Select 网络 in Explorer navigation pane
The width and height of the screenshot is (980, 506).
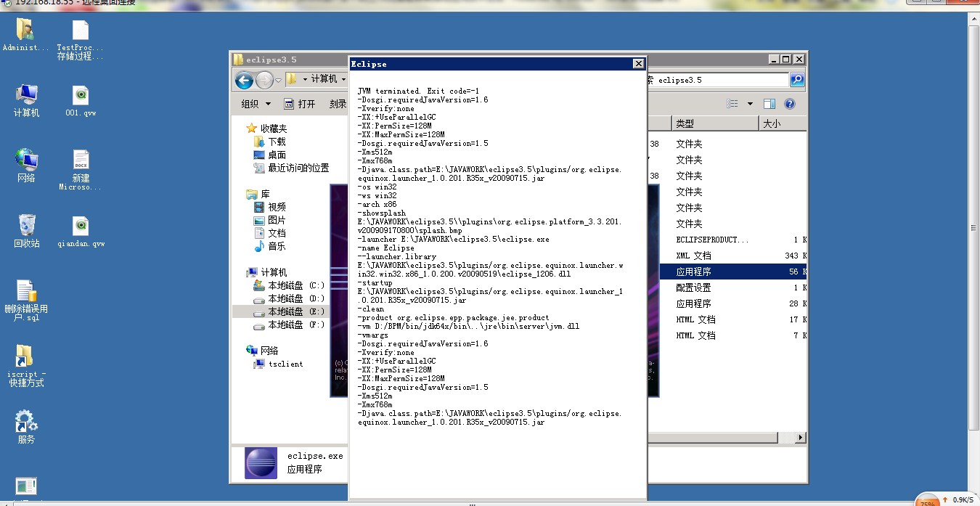(x=263, y=351)
